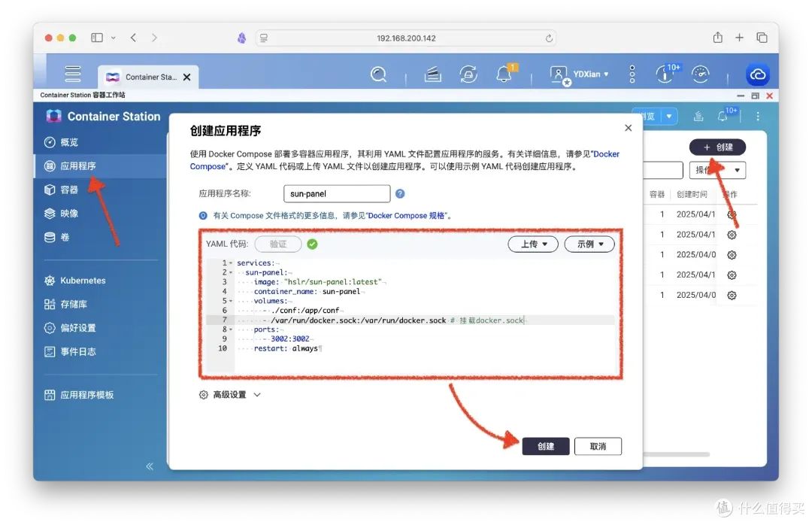This screenshot has height=525, width=812.
Task: Open the Docker Compose documentation link
Action: [x=607, y=154]
